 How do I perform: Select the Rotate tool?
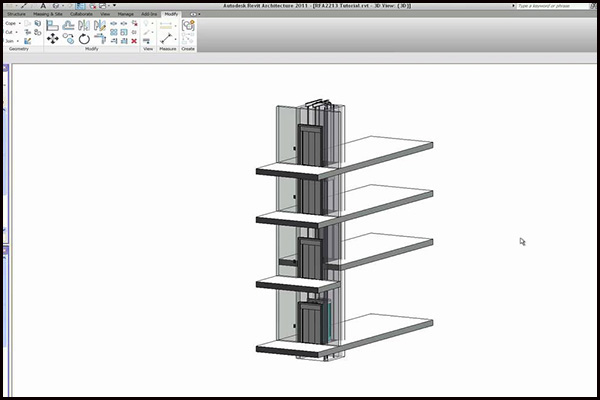click(x=84, y=39)
